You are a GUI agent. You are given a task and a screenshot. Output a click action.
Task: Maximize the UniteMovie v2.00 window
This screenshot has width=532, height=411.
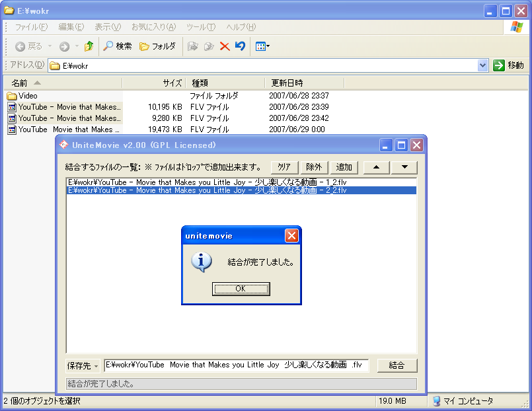[x=401, y=145]
